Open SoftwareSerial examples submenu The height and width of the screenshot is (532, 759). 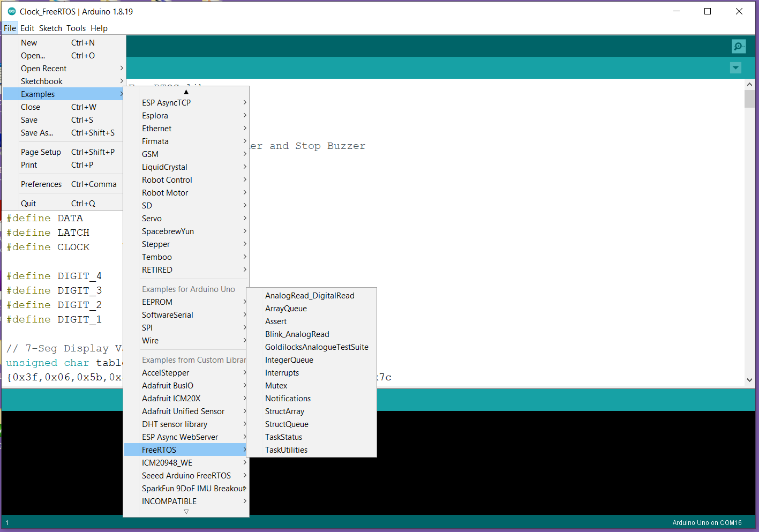pos(186,315)
